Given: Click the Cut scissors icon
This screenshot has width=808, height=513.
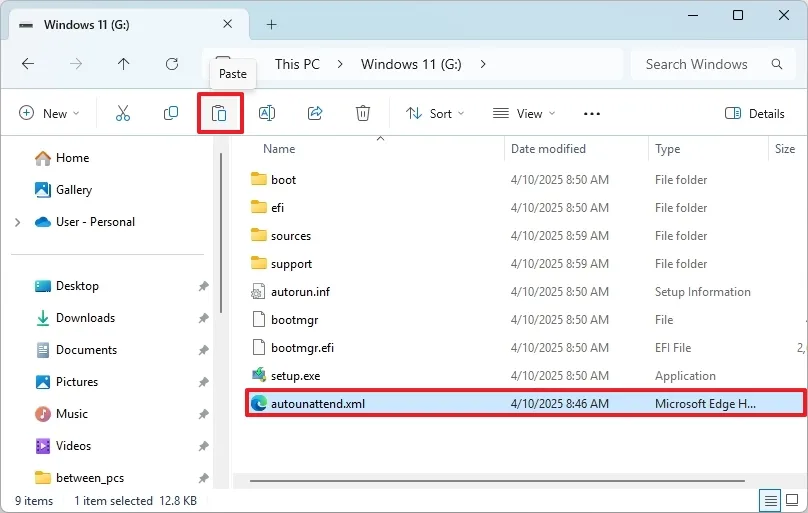Looking at the screenshot, I should pos(123,114).
